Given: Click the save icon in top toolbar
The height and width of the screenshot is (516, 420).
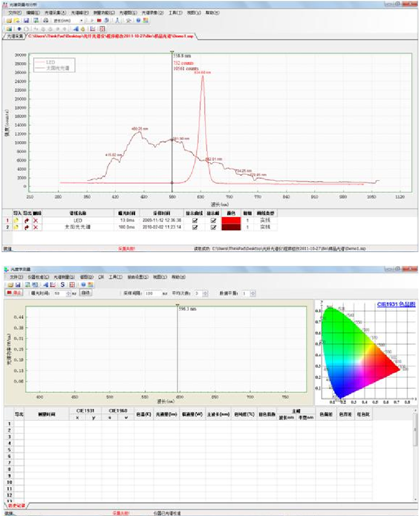Looking at the screenshot, I should pyautogui.click(x=26, y=21).
